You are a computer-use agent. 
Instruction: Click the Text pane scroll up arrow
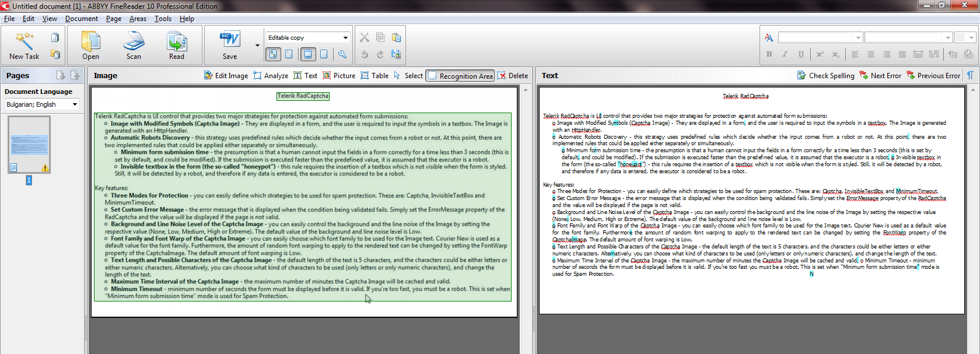[x=972, y=90]
